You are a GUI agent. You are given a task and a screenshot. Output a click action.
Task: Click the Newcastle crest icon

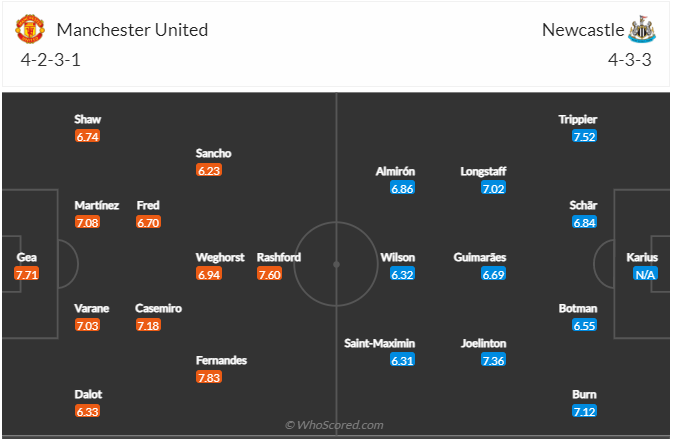(x=640, y=29)
